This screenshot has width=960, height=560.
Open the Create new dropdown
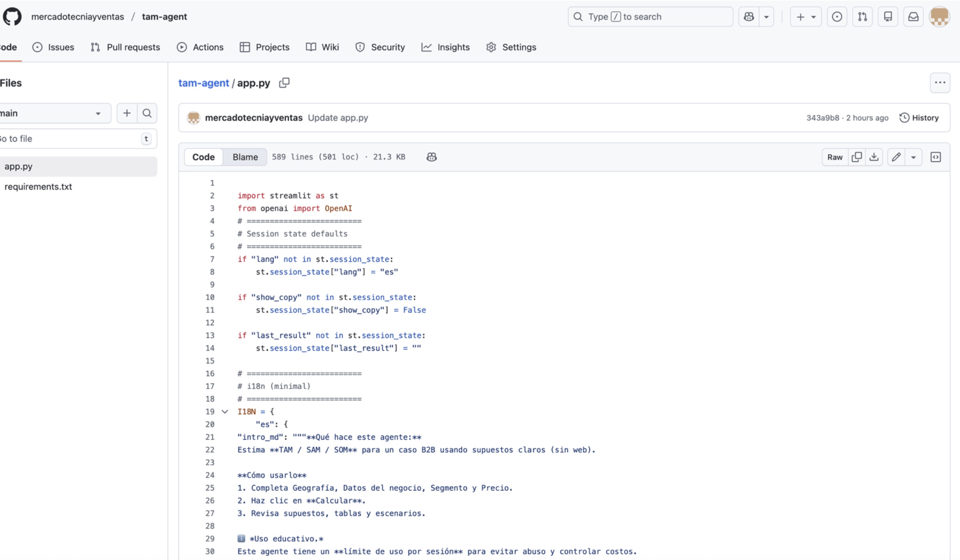point(805,17)
